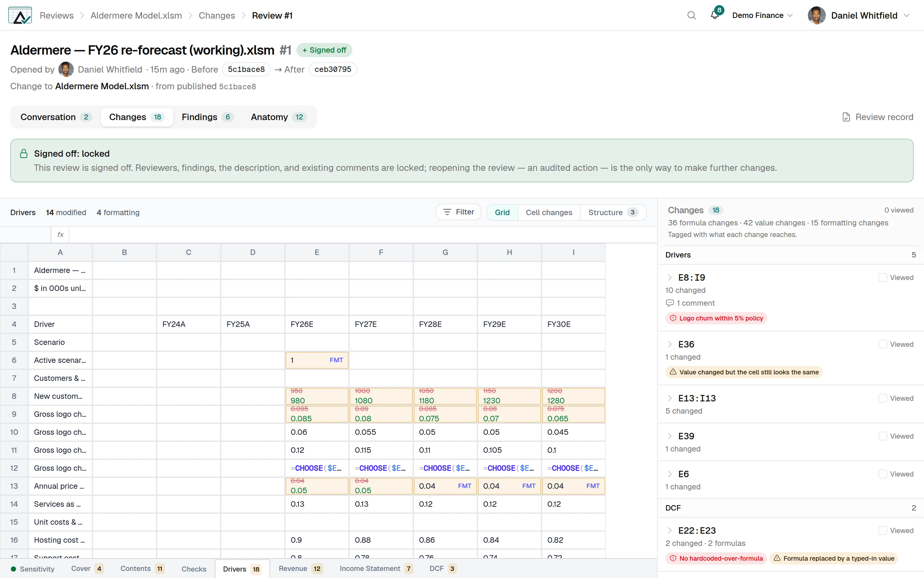The width and height of the screenshot is (924, 578).
Task: Click the fx formula icon
Action: 60,235
